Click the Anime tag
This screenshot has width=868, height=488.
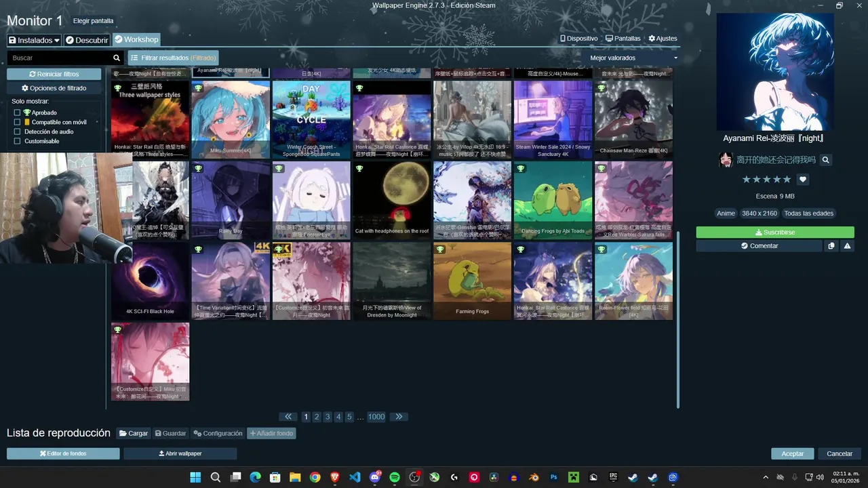(726, 213)
